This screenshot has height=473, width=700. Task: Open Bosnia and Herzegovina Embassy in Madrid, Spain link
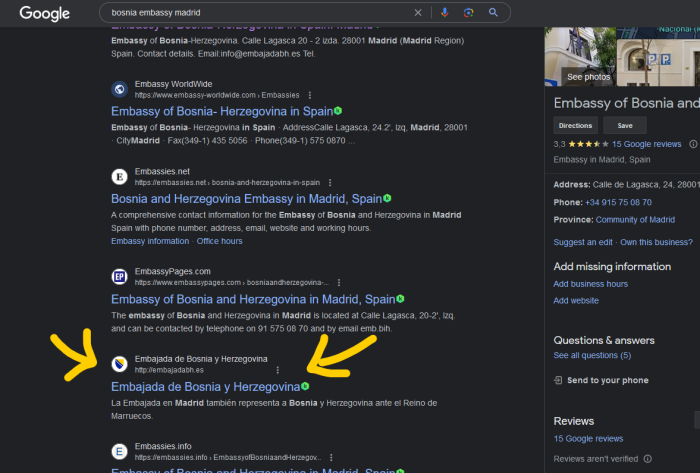pos(246,199)
